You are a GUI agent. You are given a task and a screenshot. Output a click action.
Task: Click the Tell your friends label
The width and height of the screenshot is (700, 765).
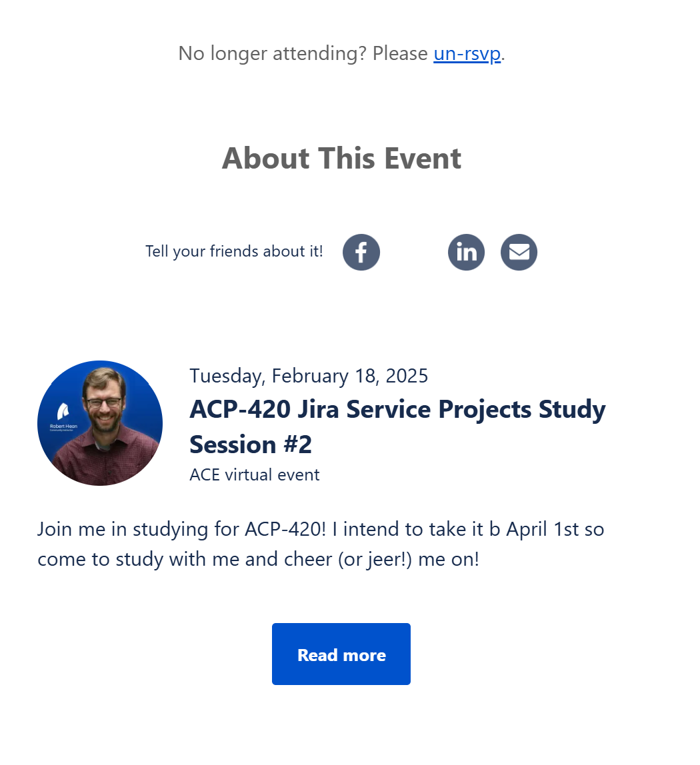tap(234, 251)
